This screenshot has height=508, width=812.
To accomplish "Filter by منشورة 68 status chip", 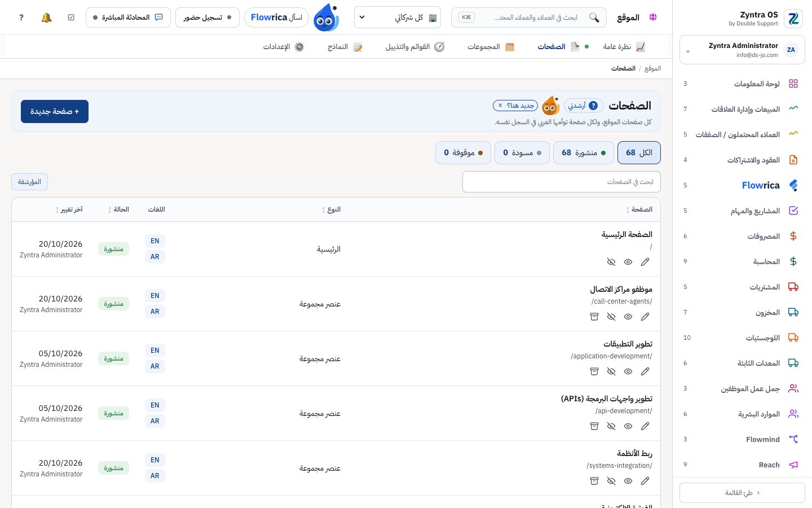I will (584, 153).
